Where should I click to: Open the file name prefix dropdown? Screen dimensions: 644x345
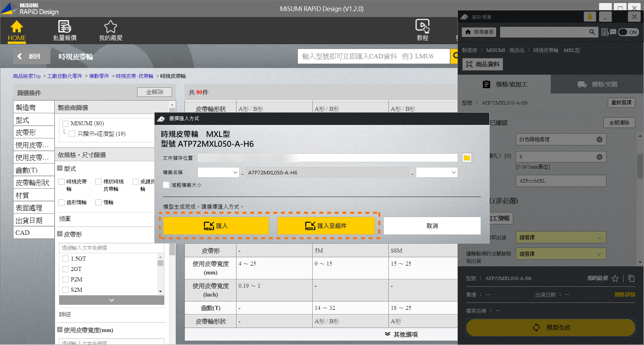(x=218, y=172)
